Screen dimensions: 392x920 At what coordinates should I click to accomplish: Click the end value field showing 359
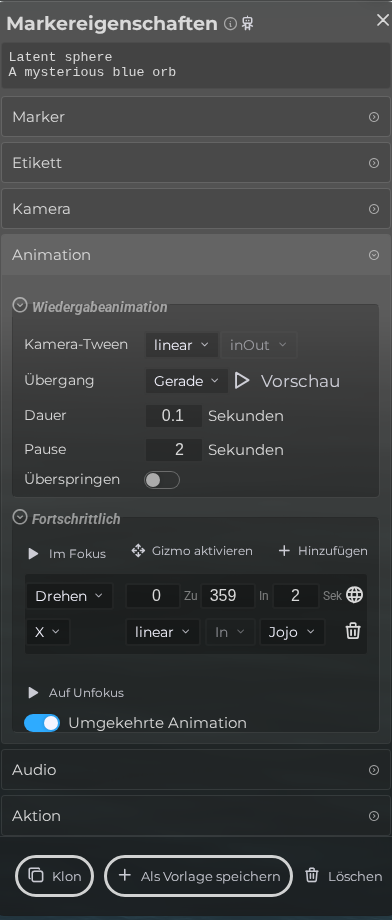pos(228,596)
